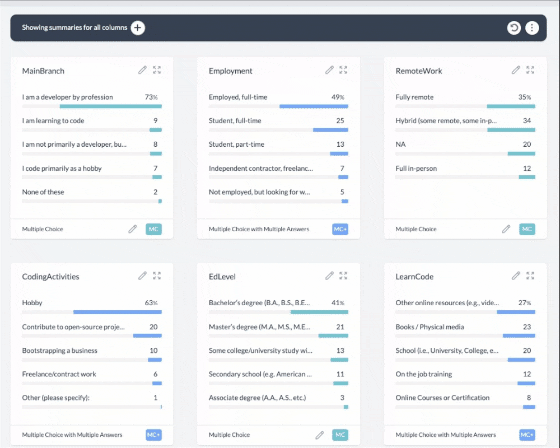Screen dimensions: 560x448
Task: Expand the LearnCode card to fullscreen
Action: coord(530,276)
